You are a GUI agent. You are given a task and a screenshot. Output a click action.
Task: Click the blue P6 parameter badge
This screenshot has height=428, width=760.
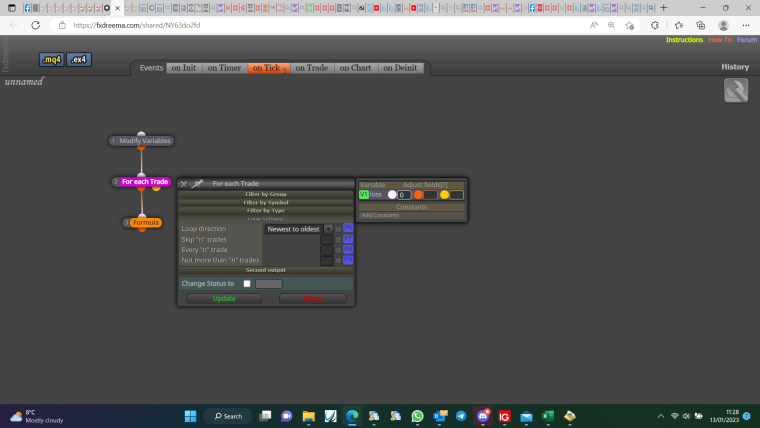point(348,228)
